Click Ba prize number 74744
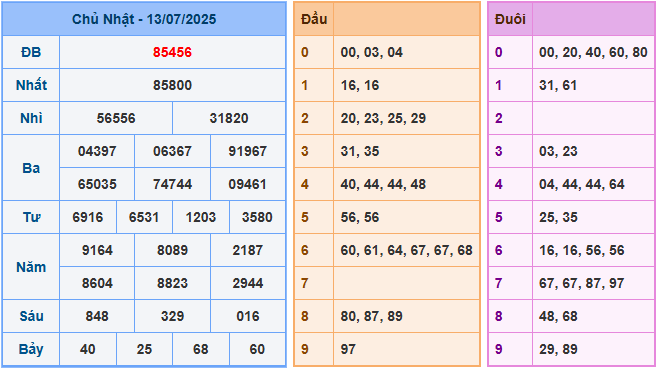Viewport: 658px width, 368px height. coord(172,184)
